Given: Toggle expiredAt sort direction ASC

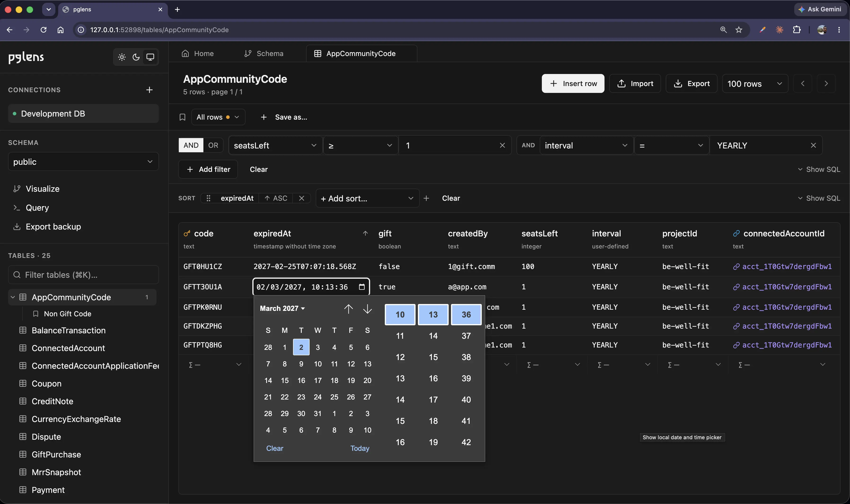Looking at the screenshot, I should 276,198.
